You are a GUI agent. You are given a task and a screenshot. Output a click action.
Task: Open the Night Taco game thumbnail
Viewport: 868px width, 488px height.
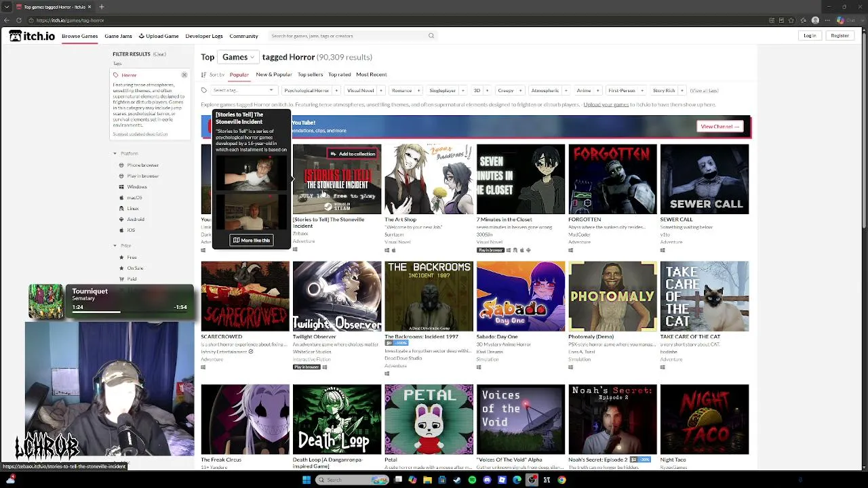(705, 420)
